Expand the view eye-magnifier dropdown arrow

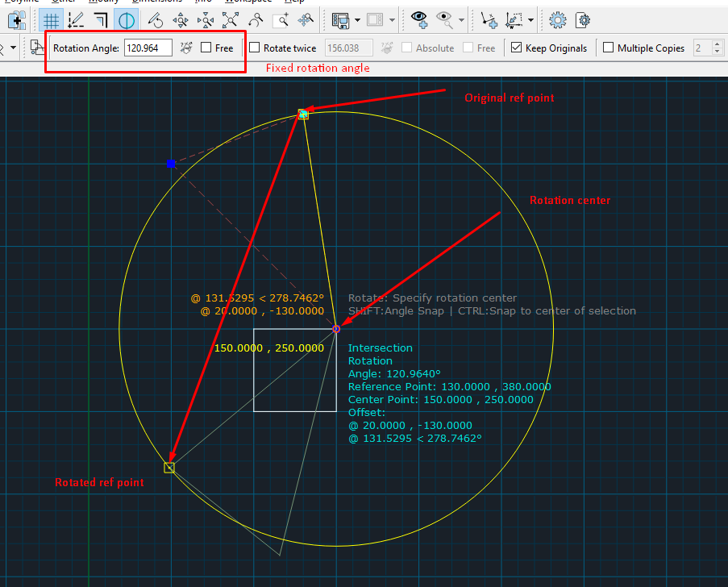coord(462,20)
